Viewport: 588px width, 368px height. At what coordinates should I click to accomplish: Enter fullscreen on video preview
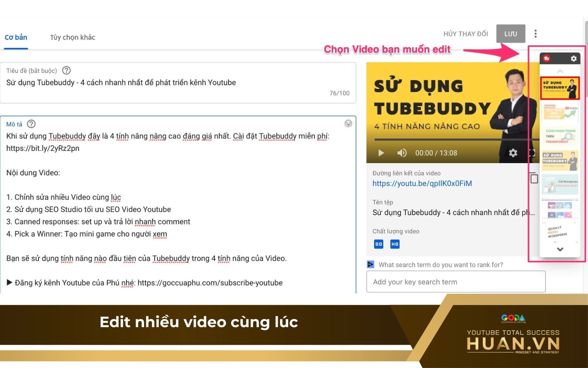[x=531, y=153]
